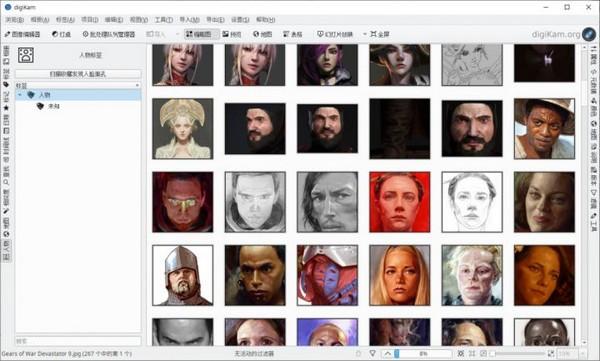This screenshot has height=361, width=600.
Task: Select the grayscale long-haired bearded man thumbnail
Action: (327, 202)
